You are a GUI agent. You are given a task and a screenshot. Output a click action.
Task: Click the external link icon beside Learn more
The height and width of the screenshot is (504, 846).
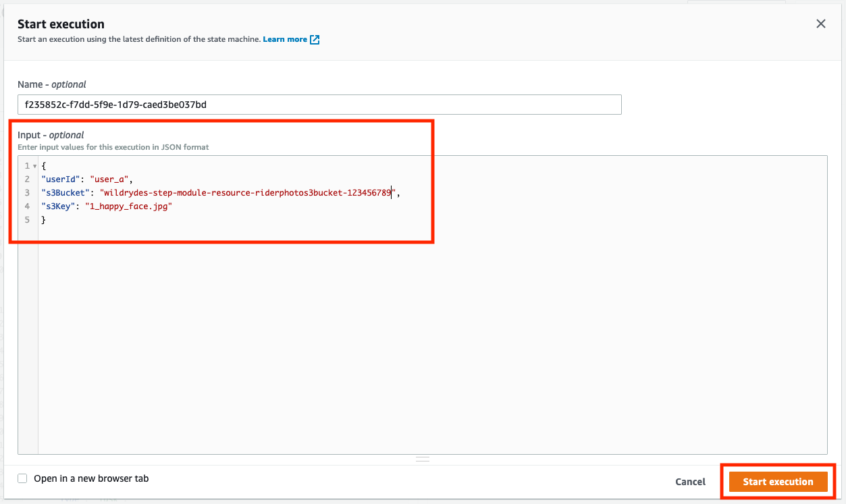315,40
